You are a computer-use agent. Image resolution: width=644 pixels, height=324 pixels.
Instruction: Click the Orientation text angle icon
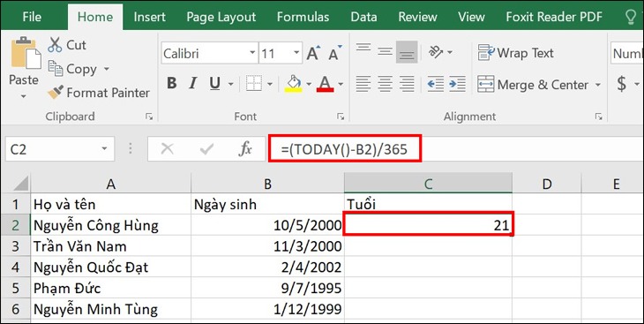pos(435,52)
